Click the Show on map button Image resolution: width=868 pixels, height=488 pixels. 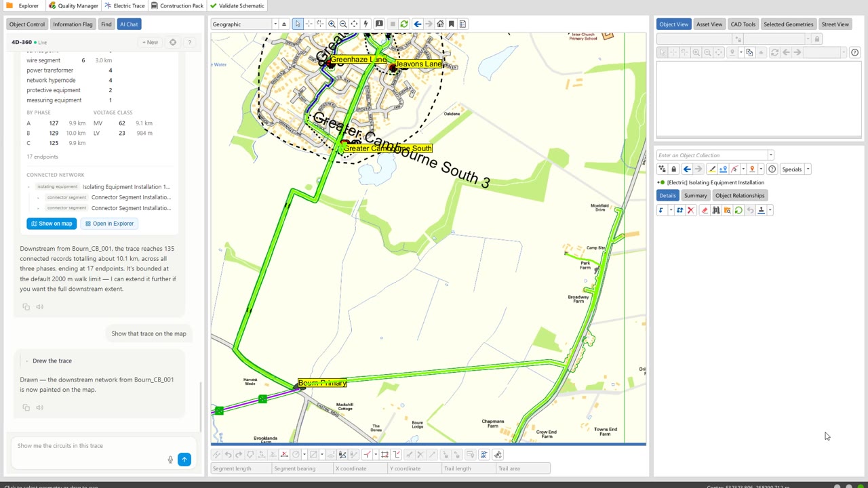pyautogui.click(x=52, y=224)
